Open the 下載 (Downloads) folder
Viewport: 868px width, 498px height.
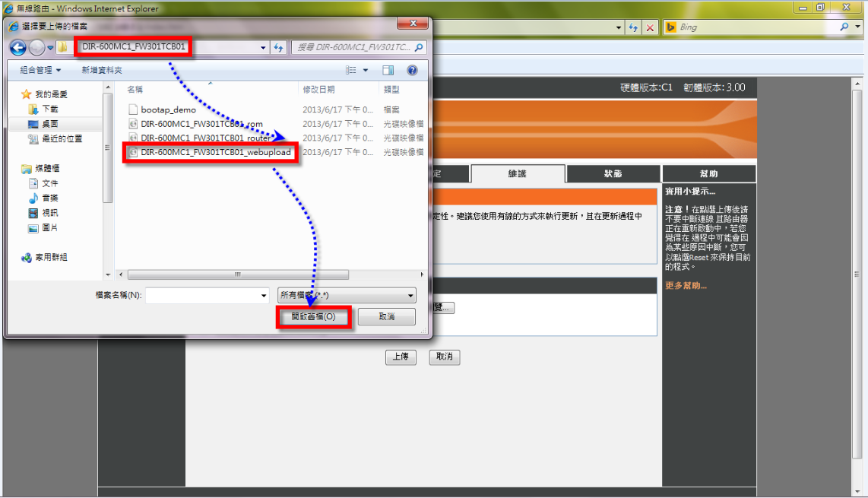pos(50,109)
